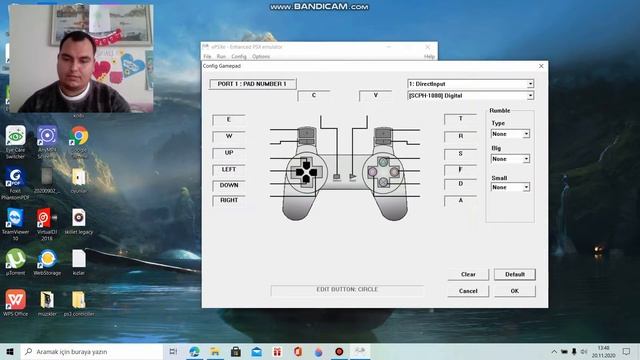Open Options menu in ePSXe window
640x360 pixels.
(x=261, y=56)
